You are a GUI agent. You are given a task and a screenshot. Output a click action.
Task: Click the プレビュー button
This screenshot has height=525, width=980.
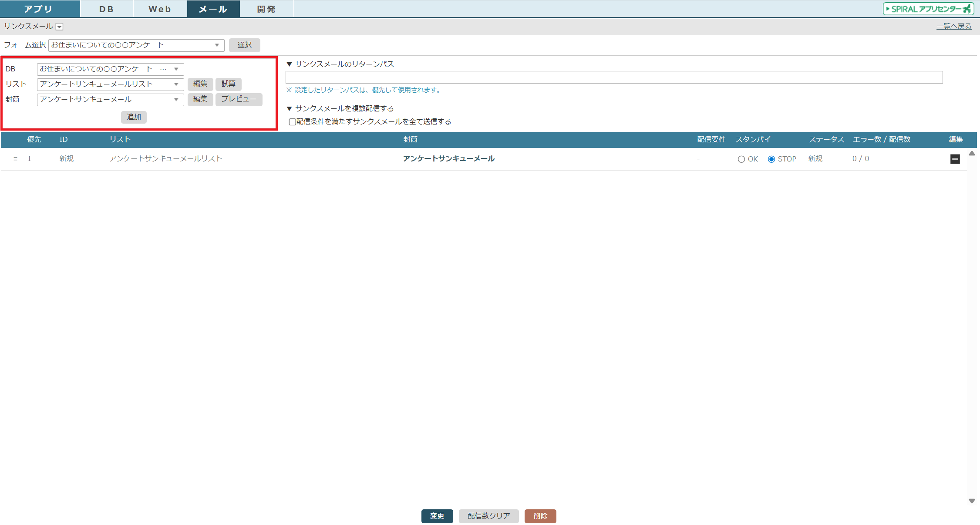pyautogui.click(x=239, y=99)
